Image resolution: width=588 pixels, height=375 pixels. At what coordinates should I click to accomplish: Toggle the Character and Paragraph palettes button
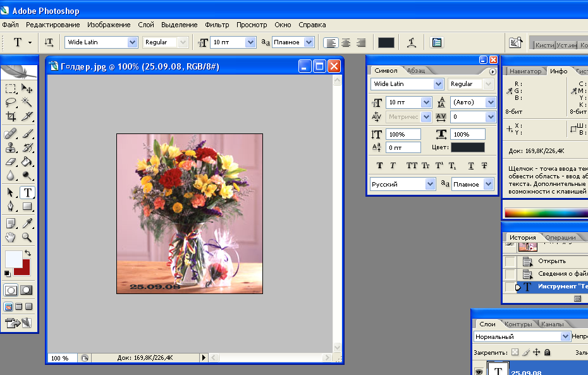pos(436,42)
